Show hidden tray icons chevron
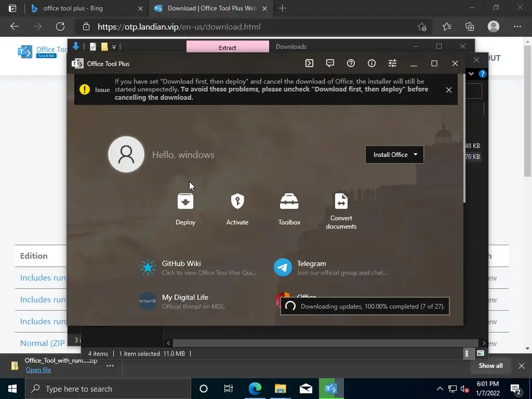The height and width of the screenshot is (399, 532). 440,389
